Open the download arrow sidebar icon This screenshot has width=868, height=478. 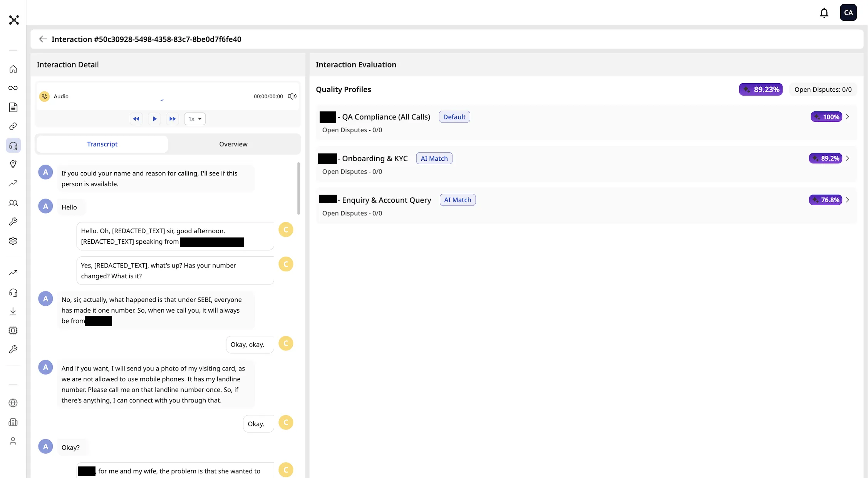point(13,311)
